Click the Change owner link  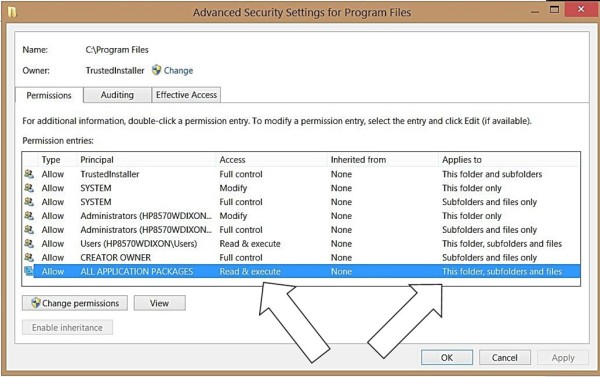[x=178, y=70]
